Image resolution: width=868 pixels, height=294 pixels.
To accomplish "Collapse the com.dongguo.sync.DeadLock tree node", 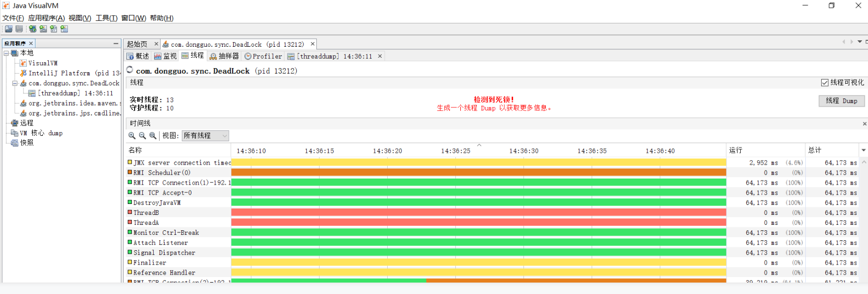I will (15, 83).
